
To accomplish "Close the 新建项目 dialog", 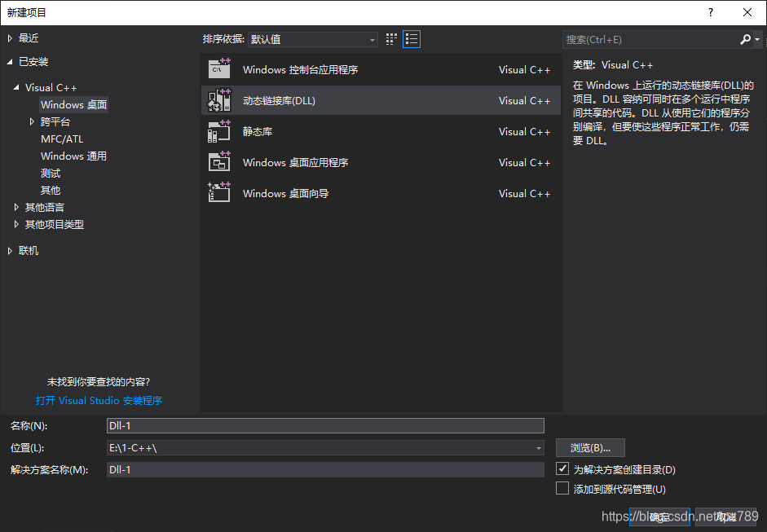I will pos(747,12).
